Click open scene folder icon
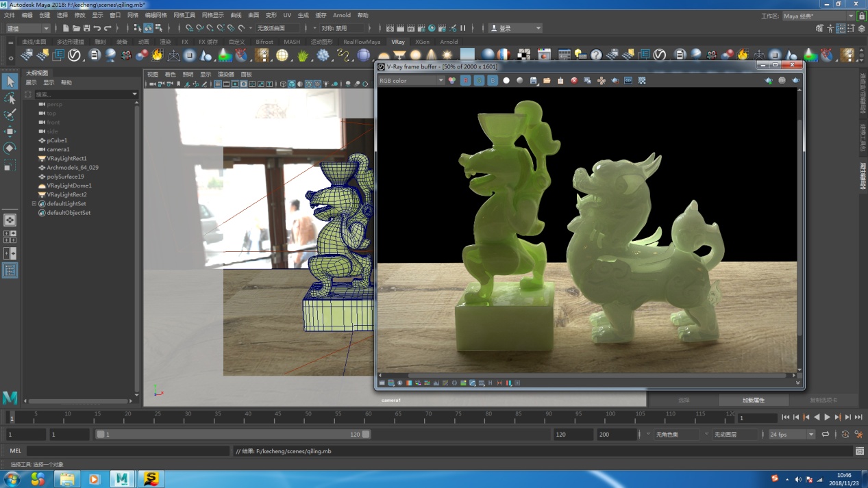The width and height of the screenshot is (868, 488). pos(76,28)
